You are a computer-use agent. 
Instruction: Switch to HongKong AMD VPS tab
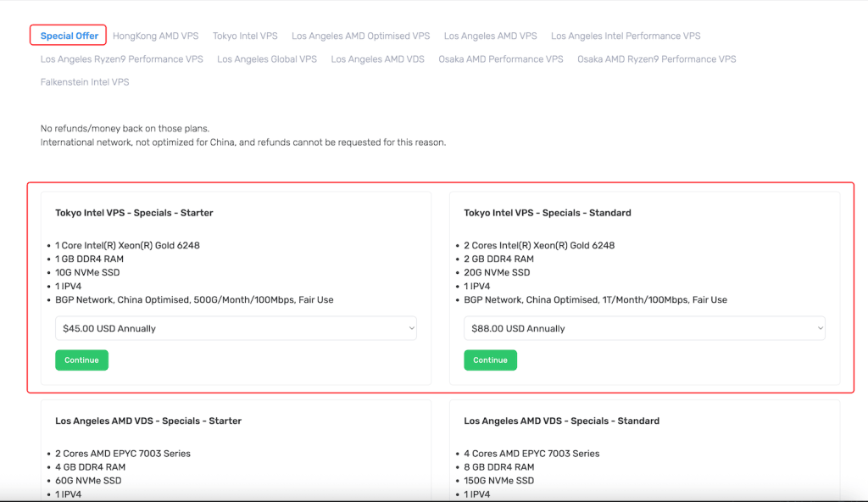pos(155,36)
